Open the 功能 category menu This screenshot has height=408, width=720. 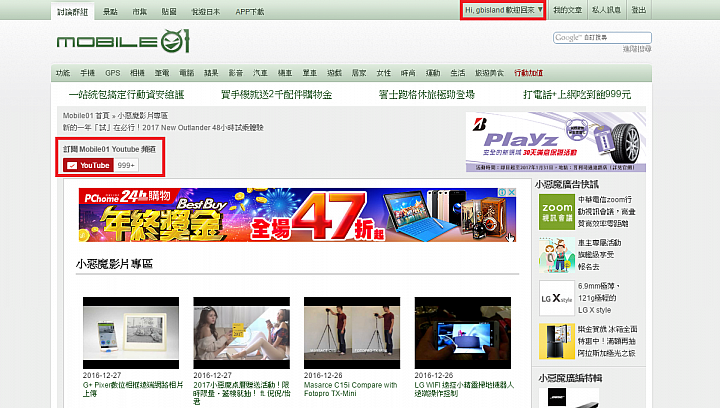tap(63, 73)
